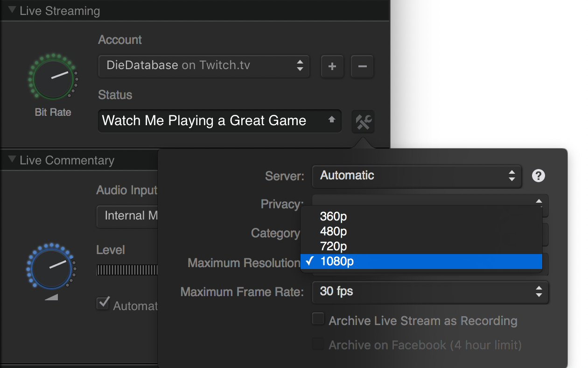Screen dimensions: 588x368
Task: Click the remove account minus button
Action: pyautogui.click(x=362, y=66)
